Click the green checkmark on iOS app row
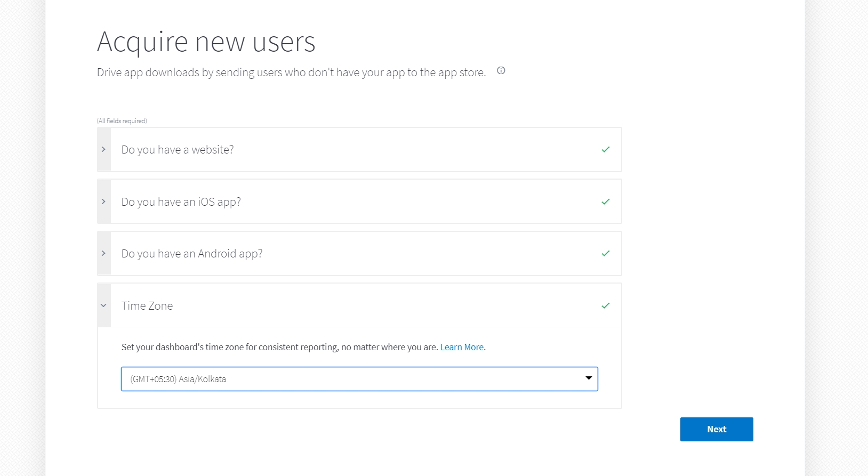868x476 pixels. (605, 202)
